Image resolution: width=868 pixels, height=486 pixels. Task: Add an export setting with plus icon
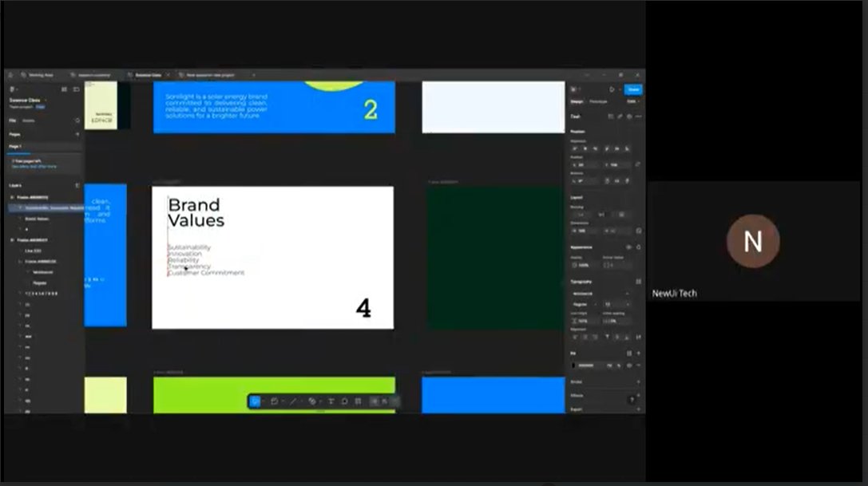click(638, 409)
